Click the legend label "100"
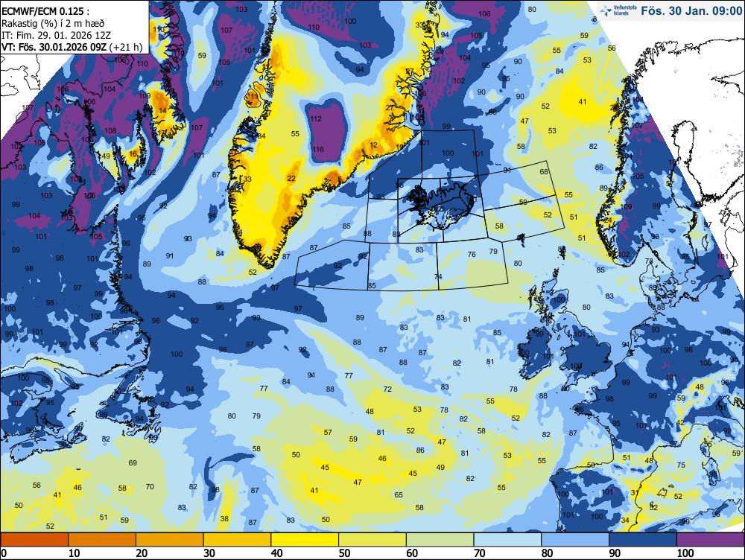This screenshot has width=745, height=560. click(685, 553)
